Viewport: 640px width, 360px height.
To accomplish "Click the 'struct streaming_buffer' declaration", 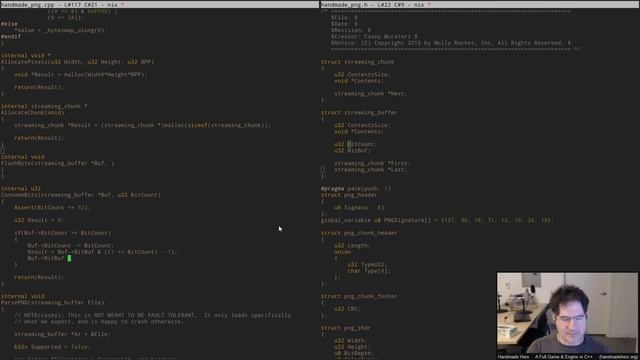I will tap(359, 113).
